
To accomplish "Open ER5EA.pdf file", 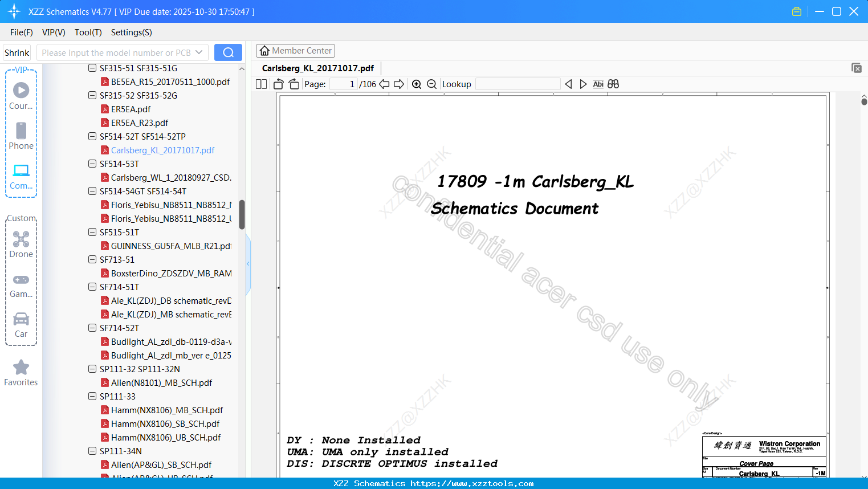I will coord(131,109).
